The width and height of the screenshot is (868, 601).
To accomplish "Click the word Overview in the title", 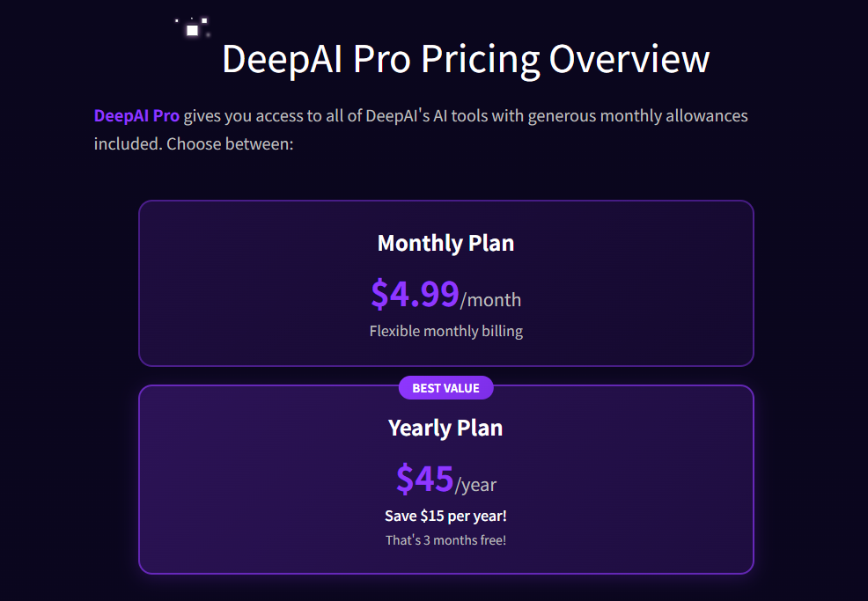I will tap(629, 60).
